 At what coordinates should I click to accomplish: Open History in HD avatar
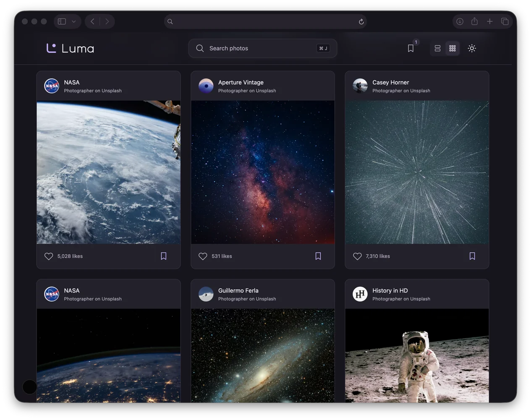pos(360,294)
